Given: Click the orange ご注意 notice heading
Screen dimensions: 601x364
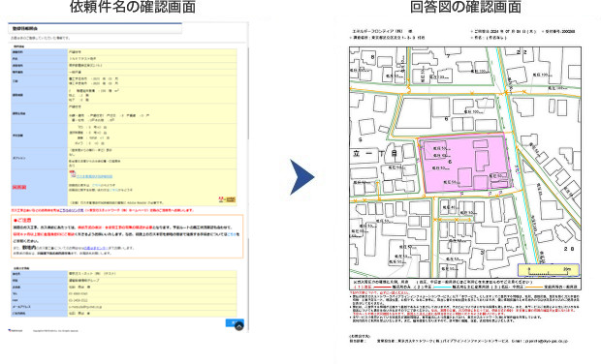Looking at the screenshot, I should [x=22, y=221].
